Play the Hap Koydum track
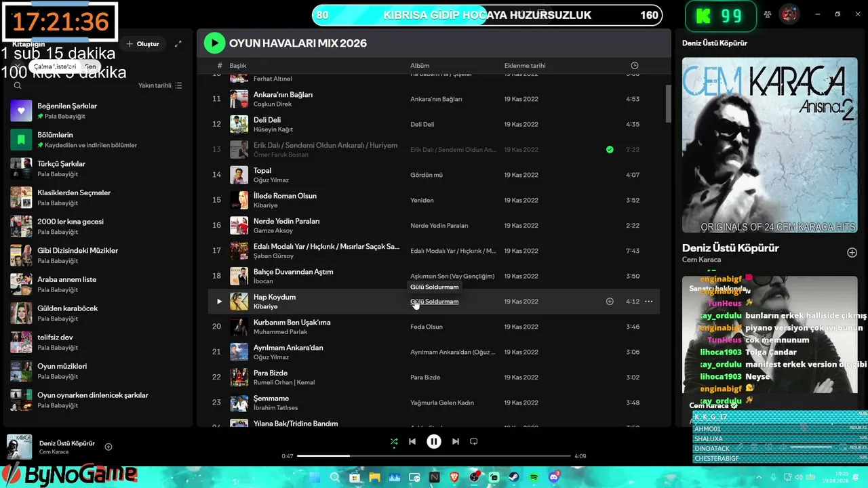 (219, 302)
